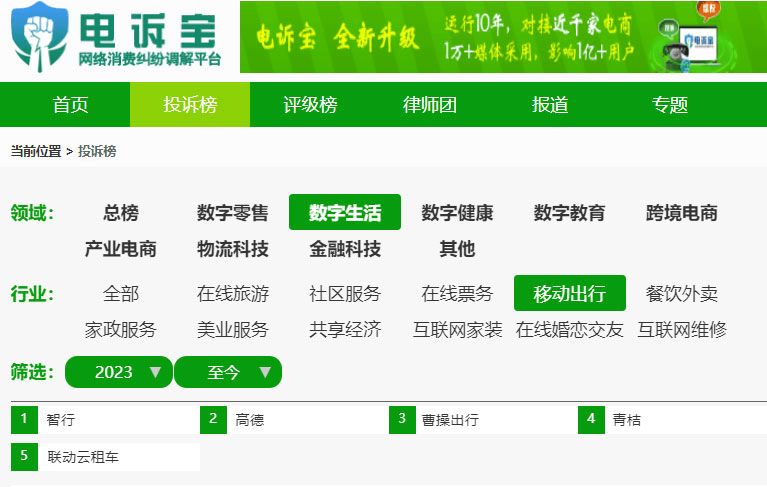Image resolution: width=767 pixels, height=487 pixels.
Task: Select 在线婚恋交友 industry filter
Action: pos(569,330)
